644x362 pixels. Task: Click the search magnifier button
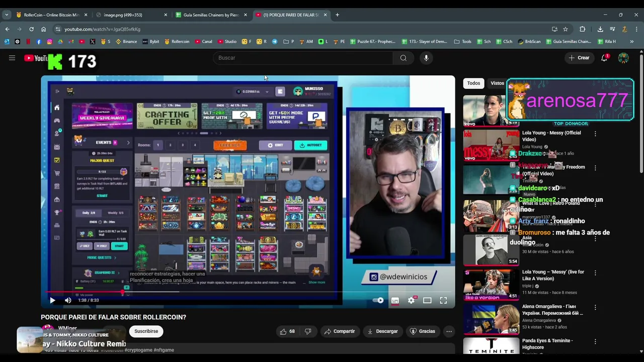tap(403, 58)
